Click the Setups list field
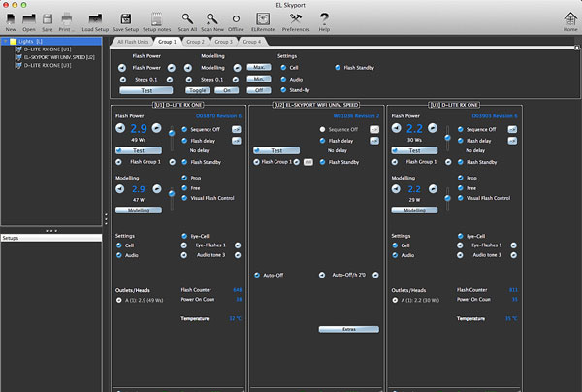 pyautogui.click(x=51, y=238)
